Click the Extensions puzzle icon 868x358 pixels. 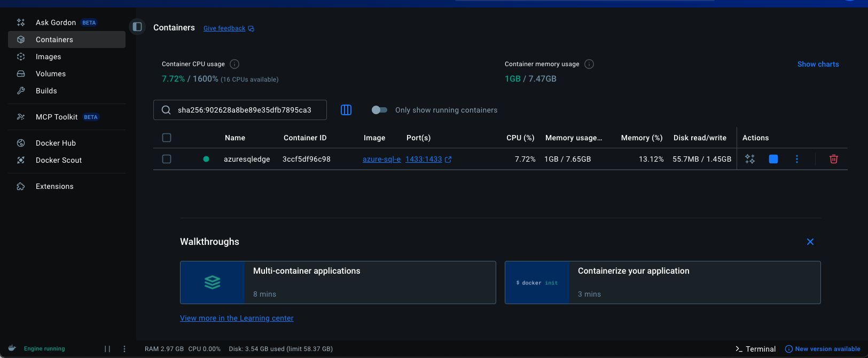tap(21, 186)
